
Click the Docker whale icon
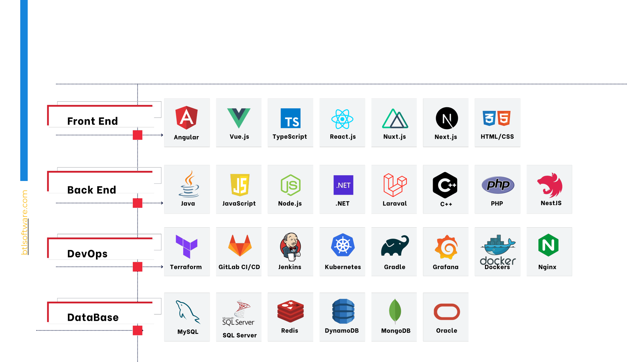point(498,250)
